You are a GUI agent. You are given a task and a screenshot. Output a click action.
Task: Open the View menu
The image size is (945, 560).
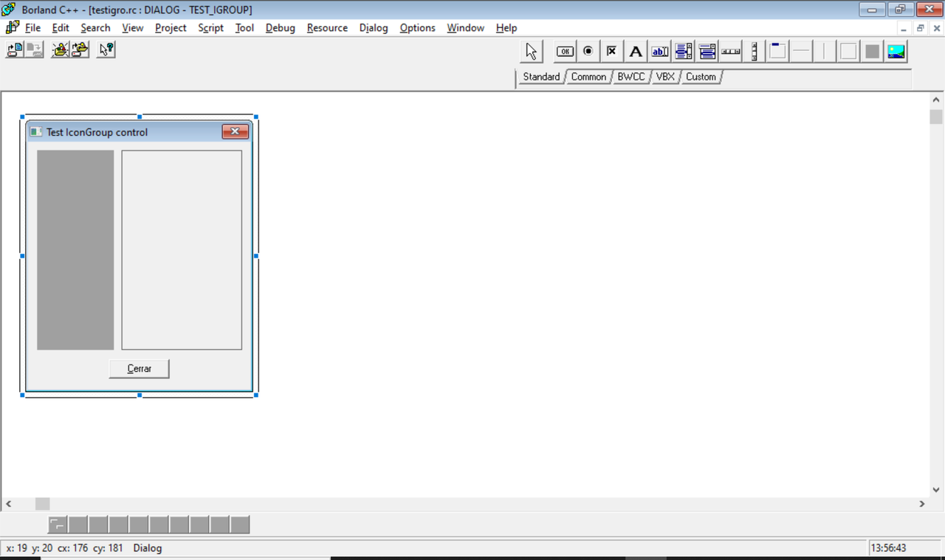pos(133,28)
